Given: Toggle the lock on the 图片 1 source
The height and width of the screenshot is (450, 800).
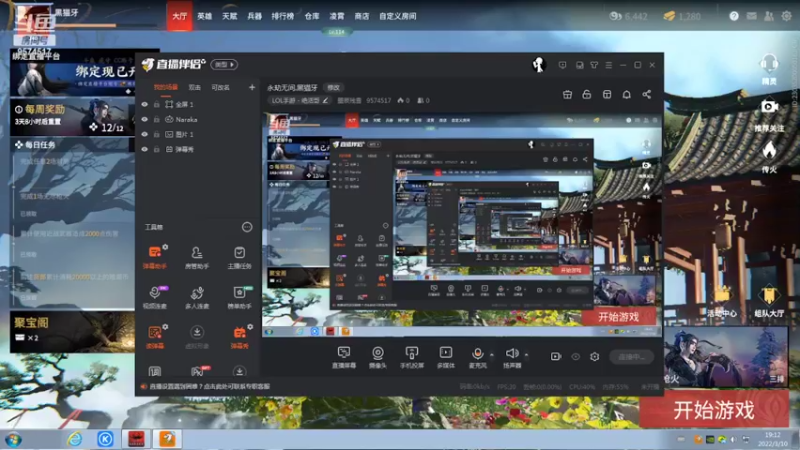Looking at the screenshot, I should click(157, 134).
